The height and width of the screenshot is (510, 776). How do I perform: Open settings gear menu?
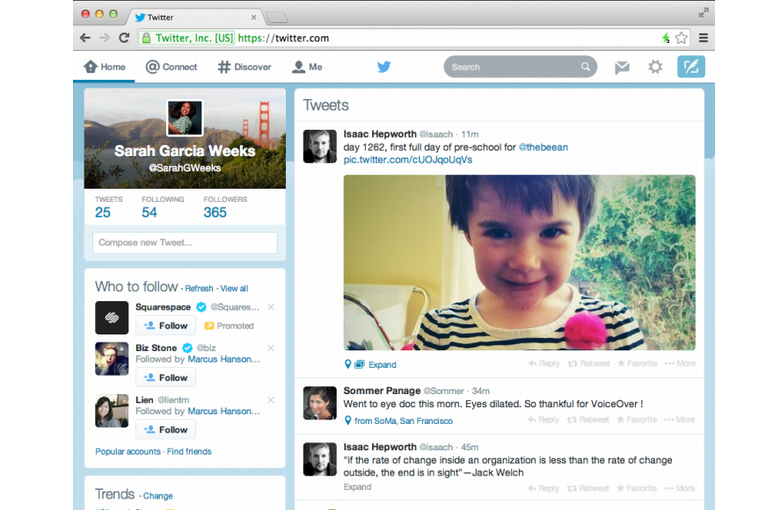click(655, 67)
